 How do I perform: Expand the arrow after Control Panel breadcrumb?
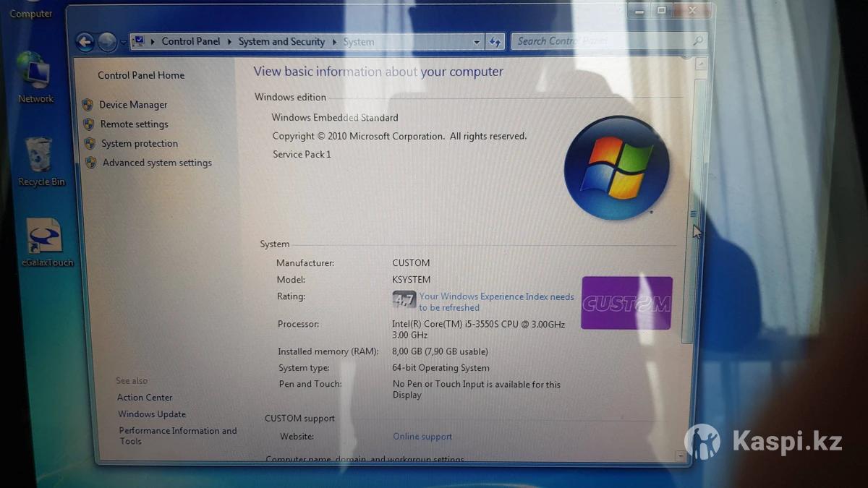[x=229, y=42]
